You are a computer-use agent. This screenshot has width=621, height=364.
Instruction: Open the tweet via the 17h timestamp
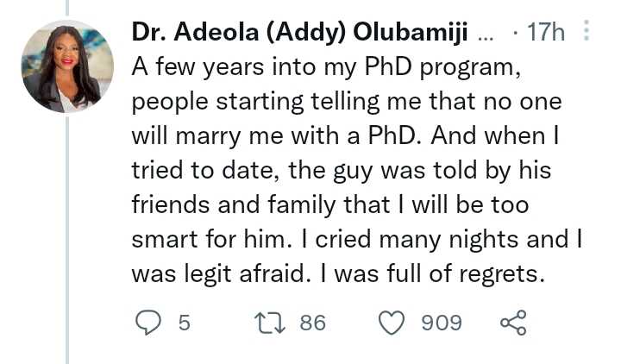544,34
